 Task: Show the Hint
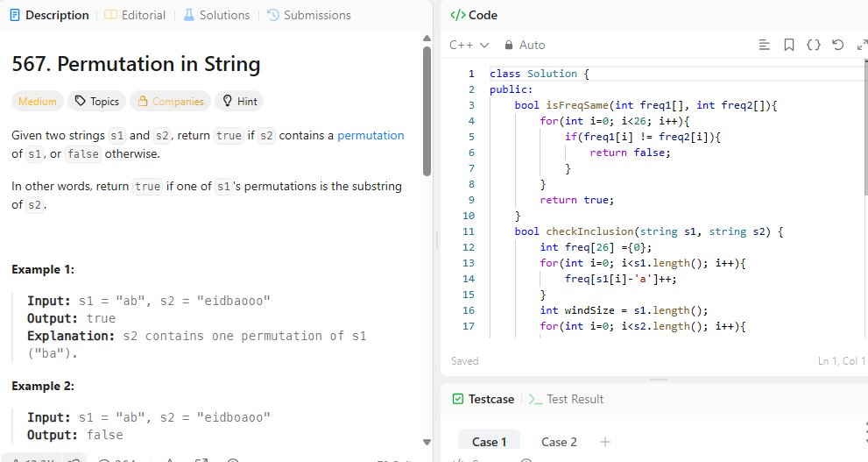[239, 102]
